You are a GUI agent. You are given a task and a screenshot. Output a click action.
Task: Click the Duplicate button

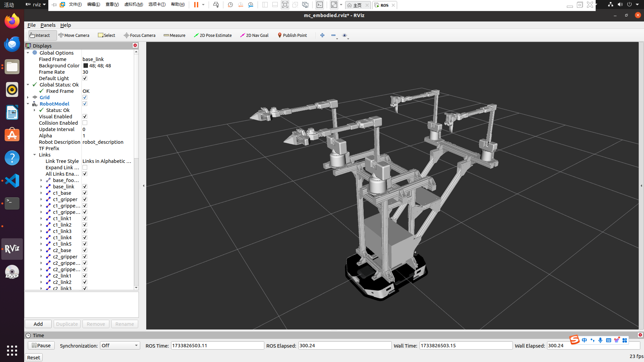click(x=67, y=324)
